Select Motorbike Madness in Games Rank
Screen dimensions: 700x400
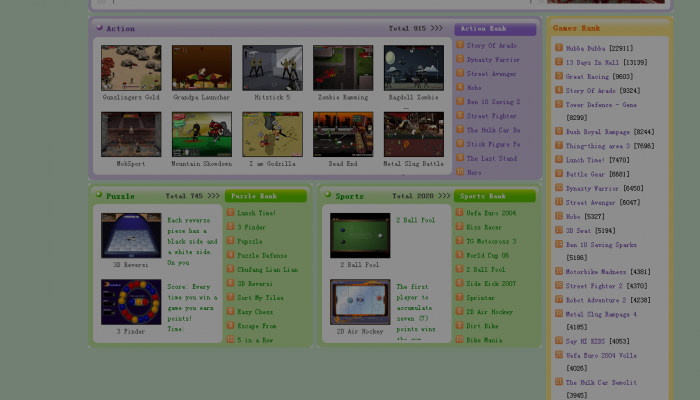[x=607, y=271]
